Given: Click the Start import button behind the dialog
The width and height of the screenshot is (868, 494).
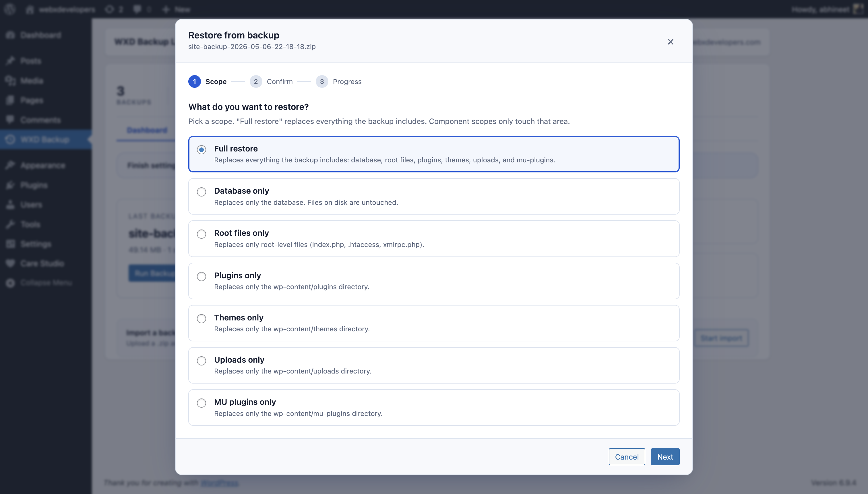Looking at the screenshot, I should 721,338.
